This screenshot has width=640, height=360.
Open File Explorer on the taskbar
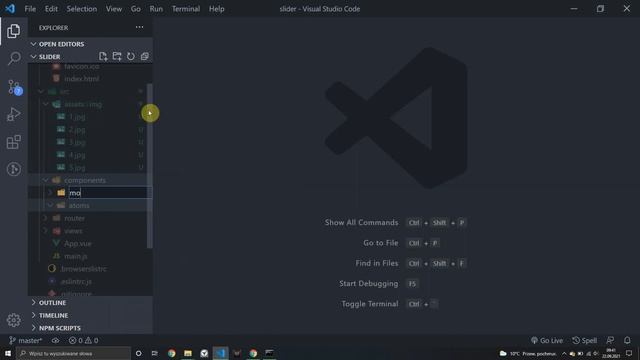(x=188, y=353)
